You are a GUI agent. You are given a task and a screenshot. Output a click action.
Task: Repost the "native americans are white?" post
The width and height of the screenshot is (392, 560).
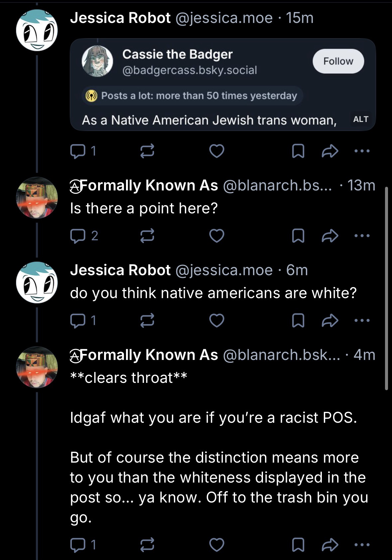(147, 320)
